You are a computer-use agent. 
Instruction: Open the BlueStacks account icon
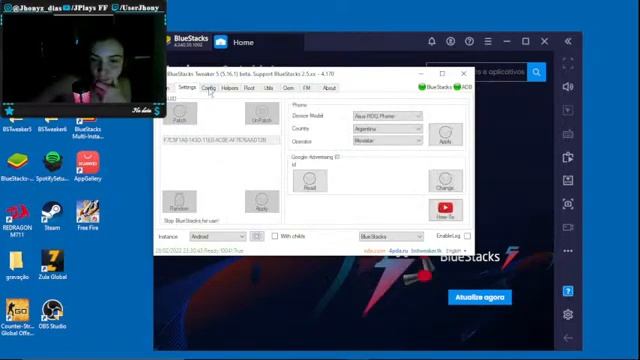pos(450,42)
